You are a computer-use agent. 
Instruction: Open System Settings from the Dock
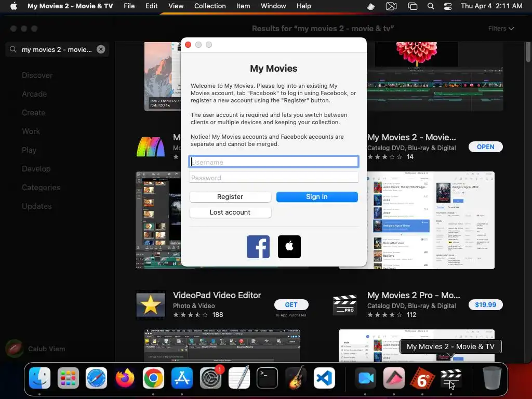[210, 378]
